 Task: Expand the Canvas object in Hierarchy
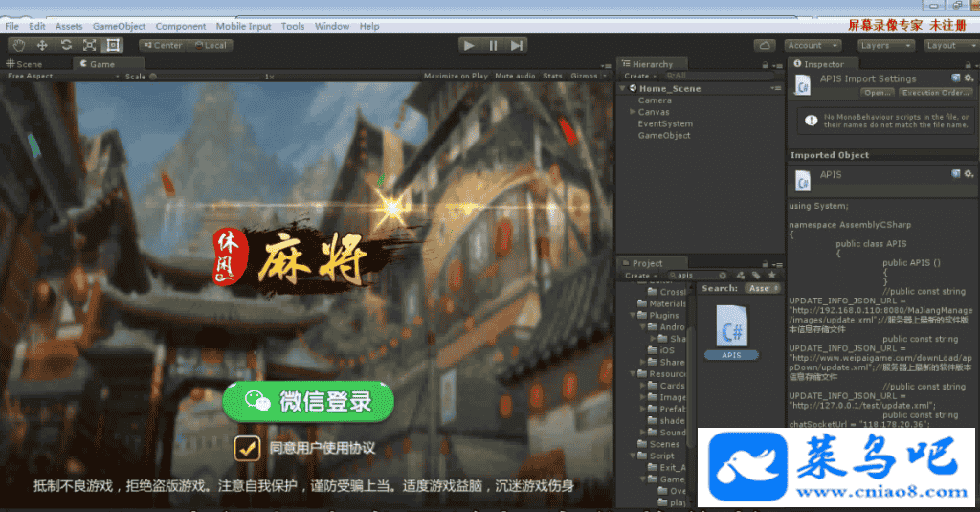pyautogui.click(x=633, y=112)
